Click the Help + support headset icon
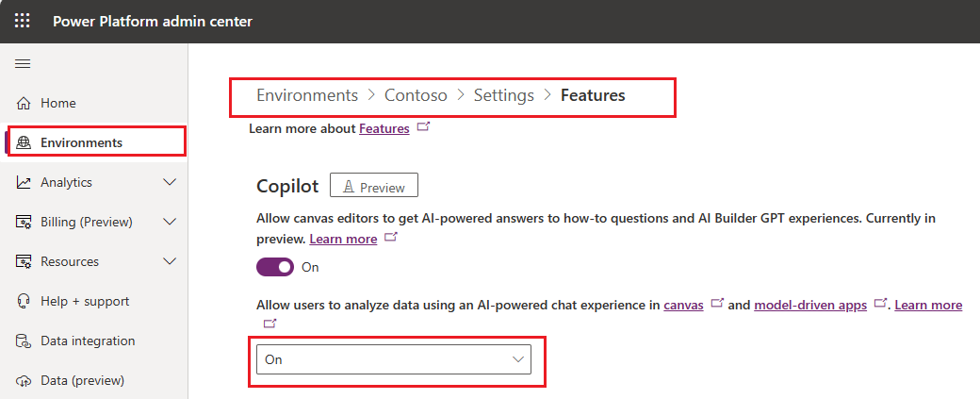Image resolution: width=980 pixels, height=399 pixels. tap(24, 301)
